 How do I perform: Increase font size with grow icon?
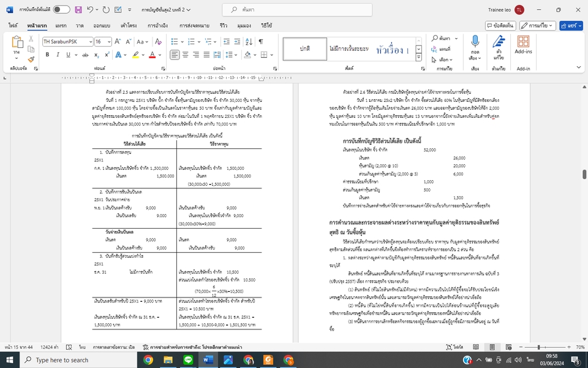pos(118,42)
